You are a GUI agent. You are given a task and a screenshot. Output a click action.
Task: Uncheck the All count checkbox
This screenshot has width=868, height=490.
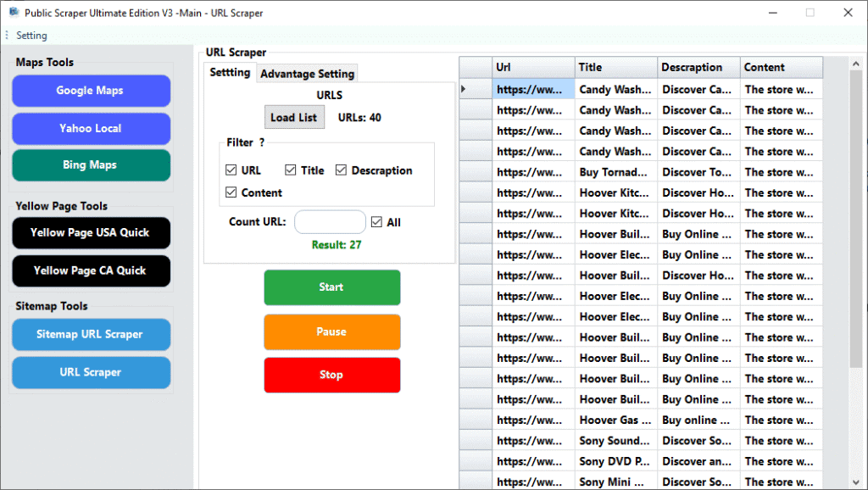[377, 222]
